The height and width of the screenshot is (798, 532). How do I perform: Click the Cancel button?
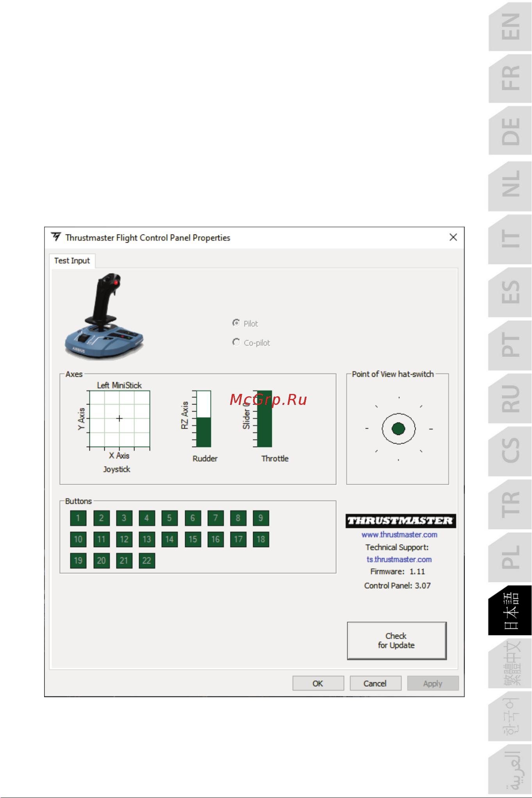pos(375,683)
